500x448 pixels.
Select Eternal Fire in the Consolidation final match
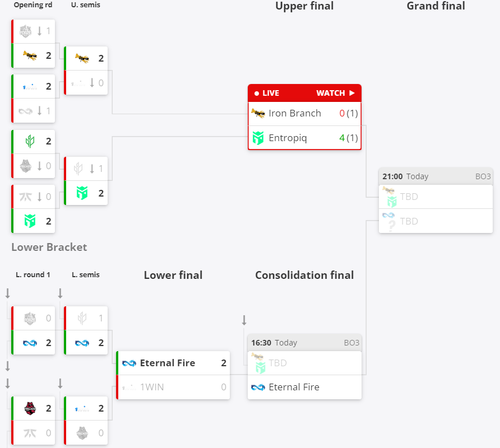pos(294,387)
